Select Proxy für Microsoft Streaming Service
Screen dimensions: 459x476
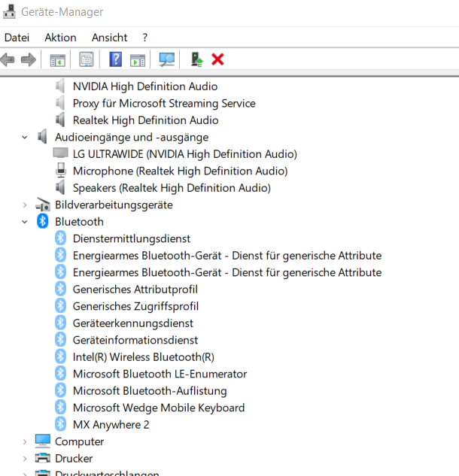[164, 104]
